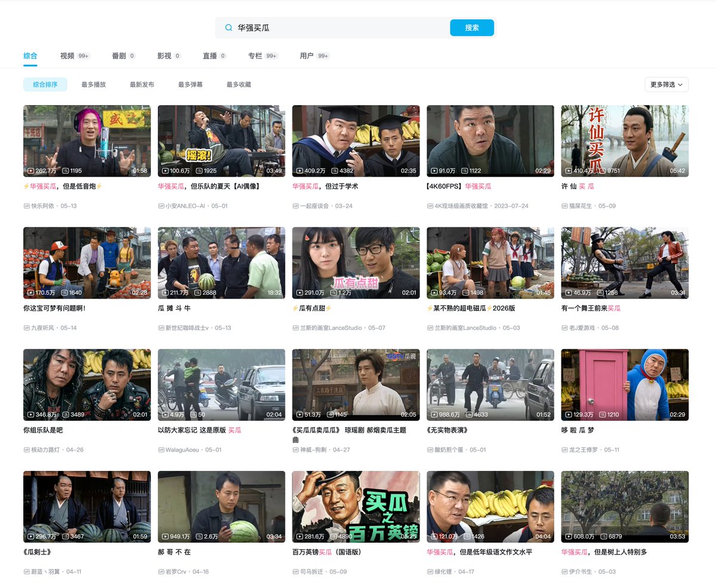Select the 综合排序 sort option
Viewport: 716px width, 588px height.
tap(45, 85)
